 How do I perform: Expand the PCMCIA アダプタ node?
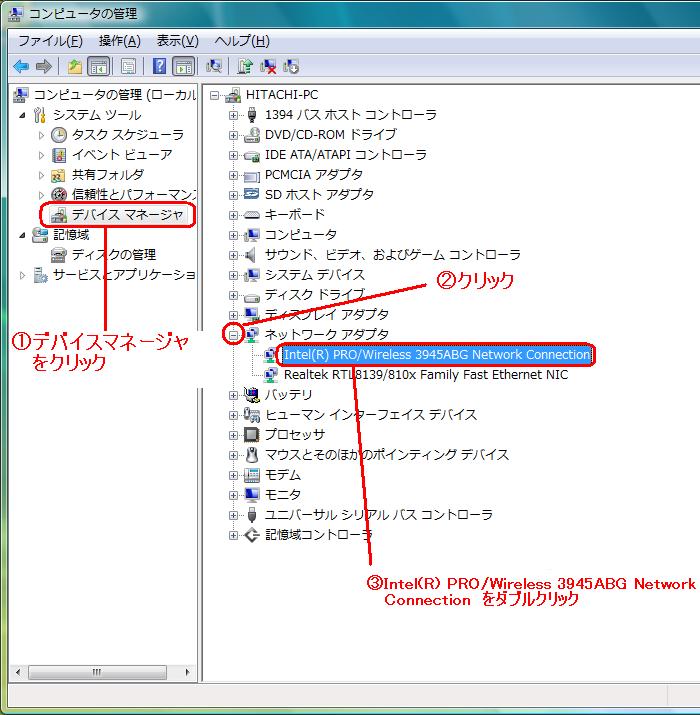(x=233, y=176)
